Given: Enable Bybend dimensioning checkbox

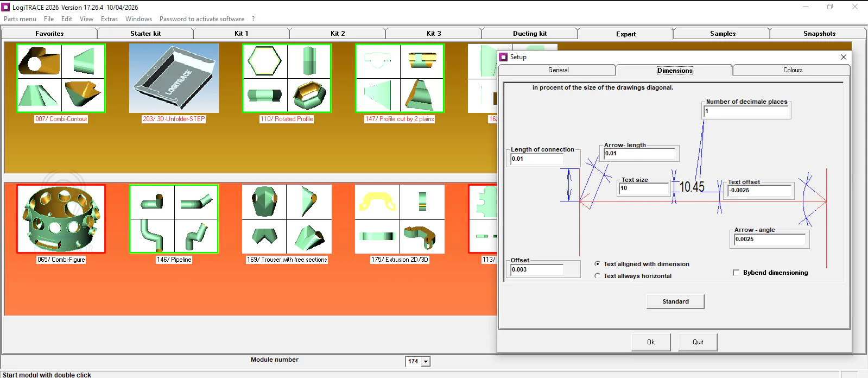Looking at the screenshot, I should [736, 273].
